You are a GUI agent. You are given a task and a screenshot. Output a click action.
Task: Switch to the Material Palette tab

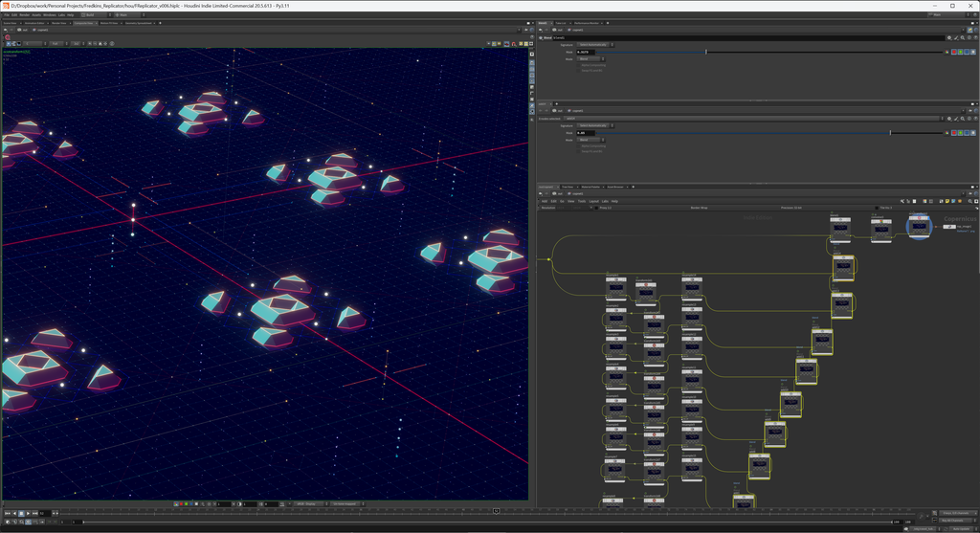tap(590, 187)
